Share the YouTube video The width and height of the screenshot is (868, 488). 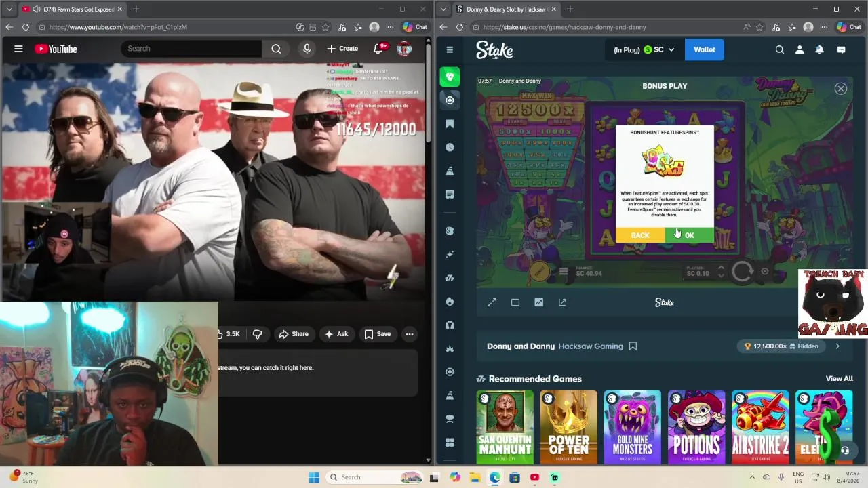coord(294,334)
